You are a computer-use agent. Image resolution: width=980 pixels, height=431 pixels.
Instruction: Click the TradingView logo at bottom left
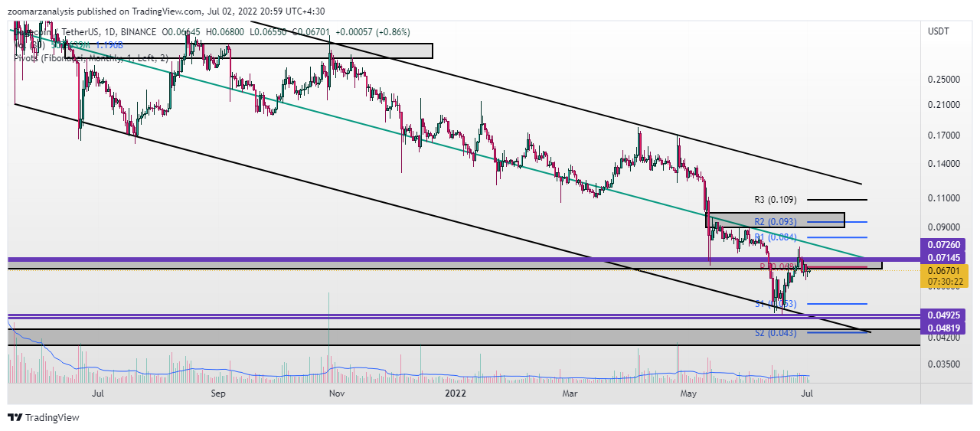[x=44, y=417]
